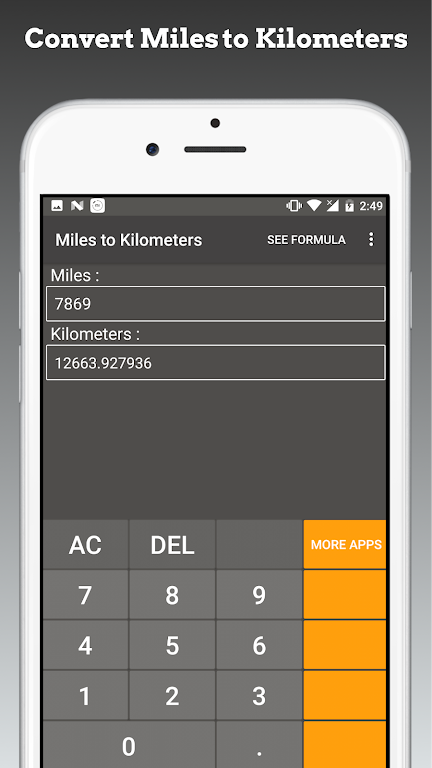This screenshot has height=768, width=432.
Task: Tap the rounded app notification icon
Action: [97, 206]
